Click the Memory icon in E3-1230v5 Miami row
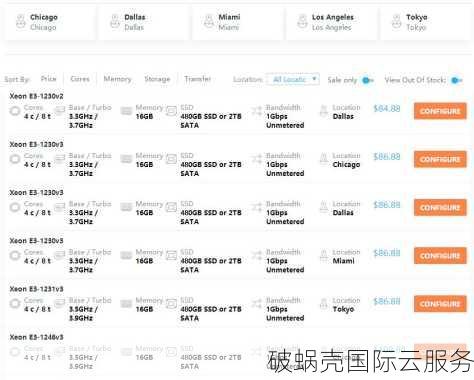 pos(126,255)
